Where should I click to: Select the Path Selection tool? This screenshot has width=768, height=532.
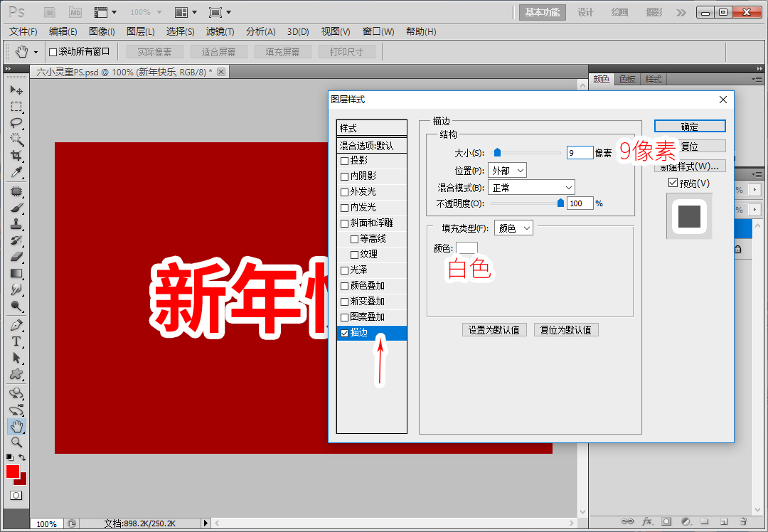[x=16, y=358]
